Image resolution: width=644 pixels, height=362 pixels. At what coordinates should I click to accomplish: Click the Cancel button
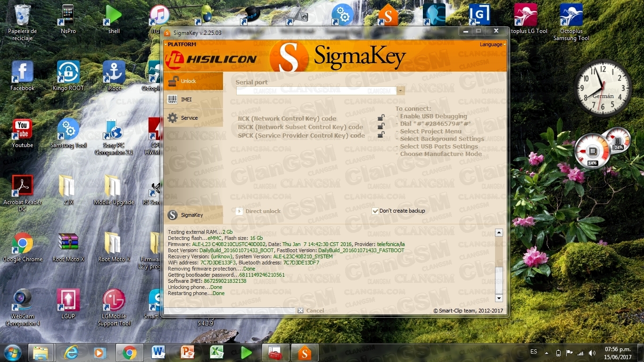tap(311, 311)
